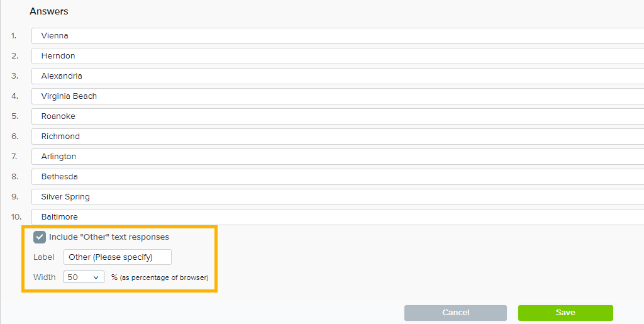Viewport: 644px width, 324px height.
Task: Select the Vienna answer field
Action: pos(337,36)
